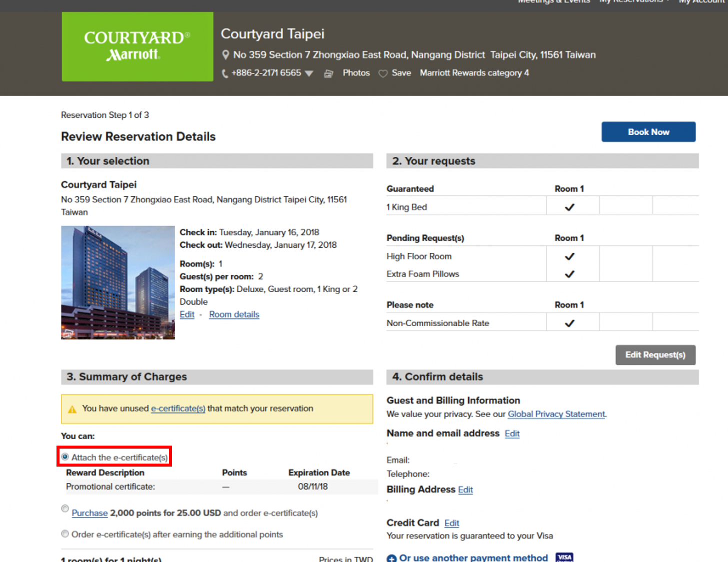This screenshot has width=728, height=562.
Task: Click the expiration date 08/11/18
Action: 313,487
